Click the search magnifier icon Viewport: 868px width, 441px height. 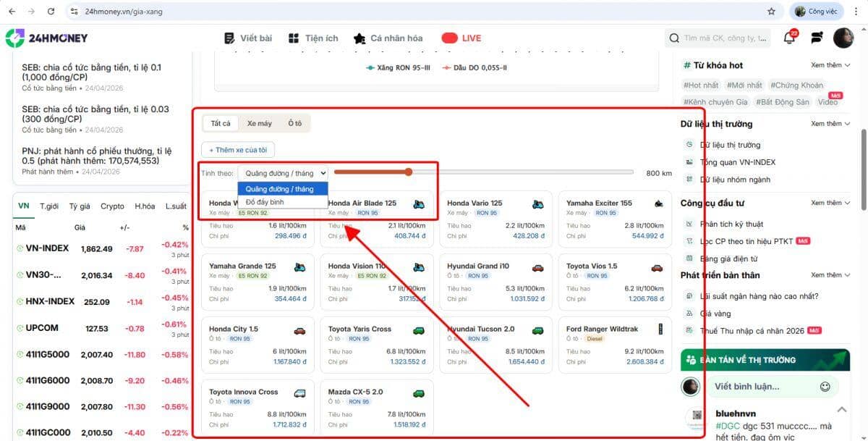point(674,38)
